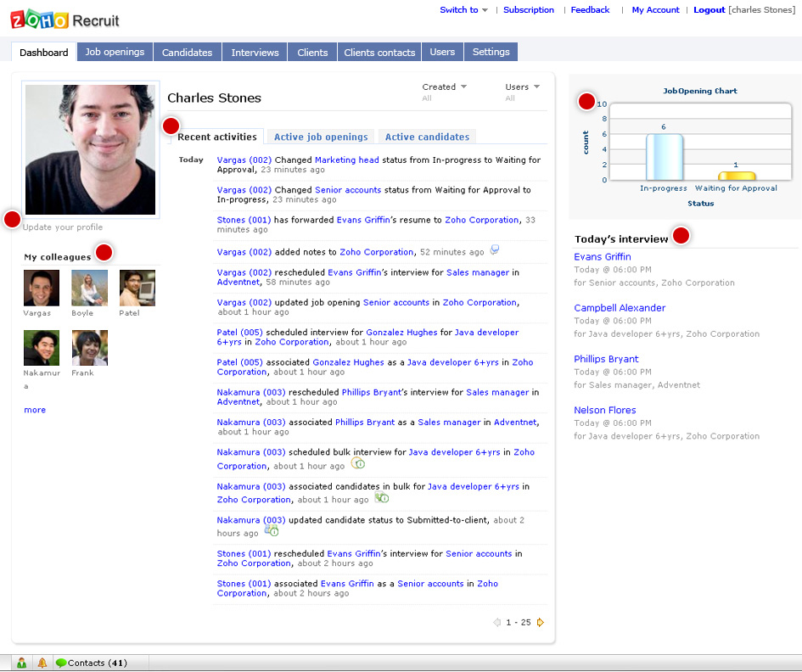Click Sales manager in Vargas rescheduled activity
Image resolution: width=802 pixels, height=672 pixels.
click(478, 272)
